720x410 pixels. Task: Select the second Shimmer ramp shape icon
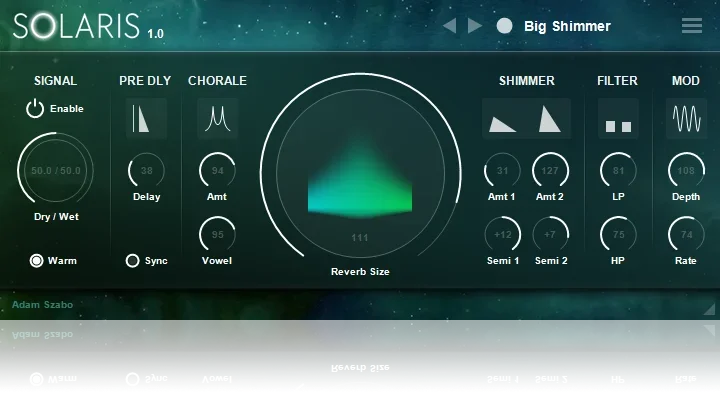(549, 119)
